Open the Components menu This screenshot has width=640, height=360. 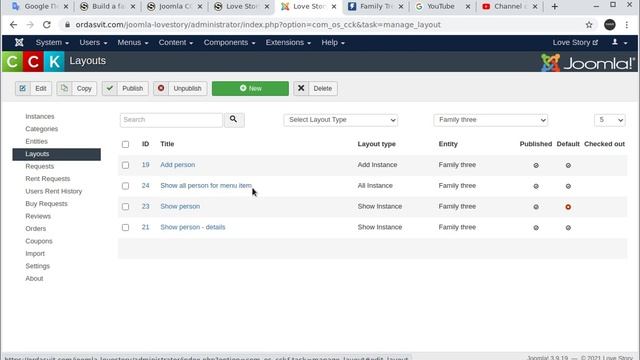(229, 42)
